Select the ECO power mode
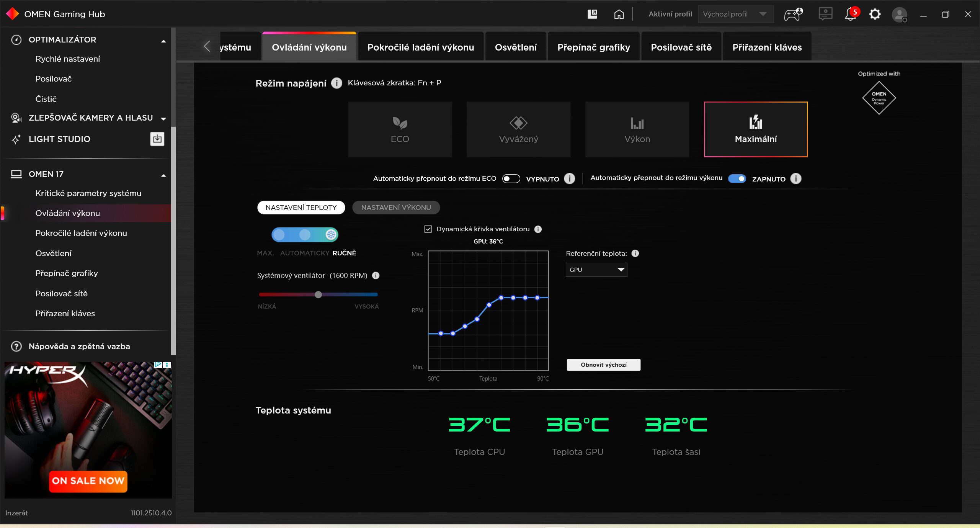Screen dimensions: 980x528 (x=400, y=129)
